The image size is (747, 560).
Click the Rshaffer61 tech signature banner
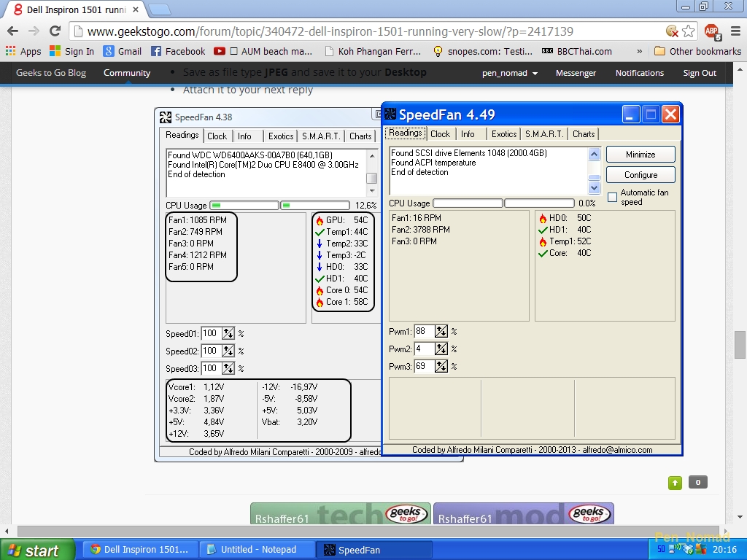point(340,513)
